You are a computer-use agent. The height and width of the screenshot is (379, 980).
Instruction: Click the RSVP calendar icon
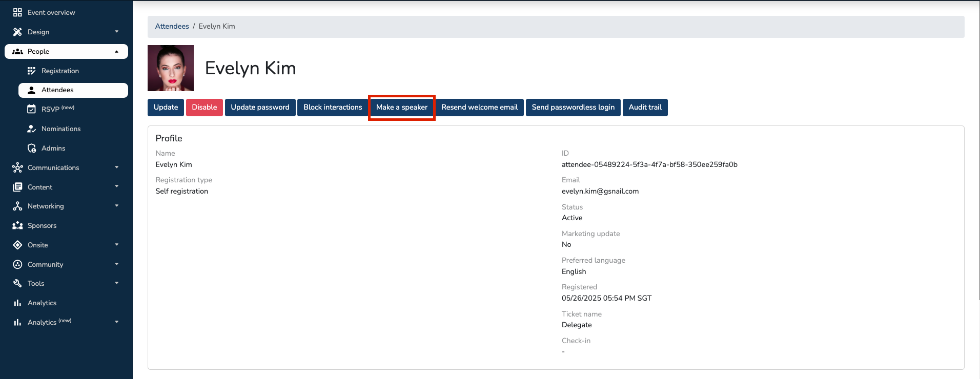pyautogui.click(x=31, y=109)
